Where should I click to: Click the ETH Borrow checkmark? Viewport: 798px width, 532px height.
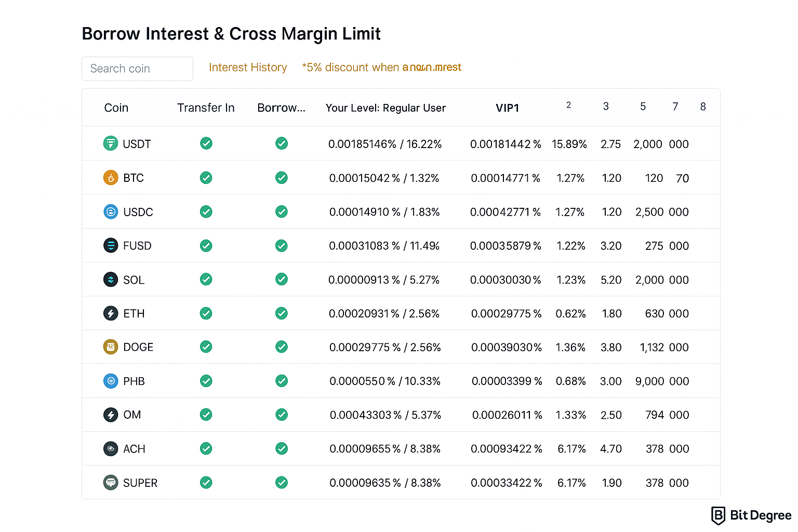click(x=282, y=313)
